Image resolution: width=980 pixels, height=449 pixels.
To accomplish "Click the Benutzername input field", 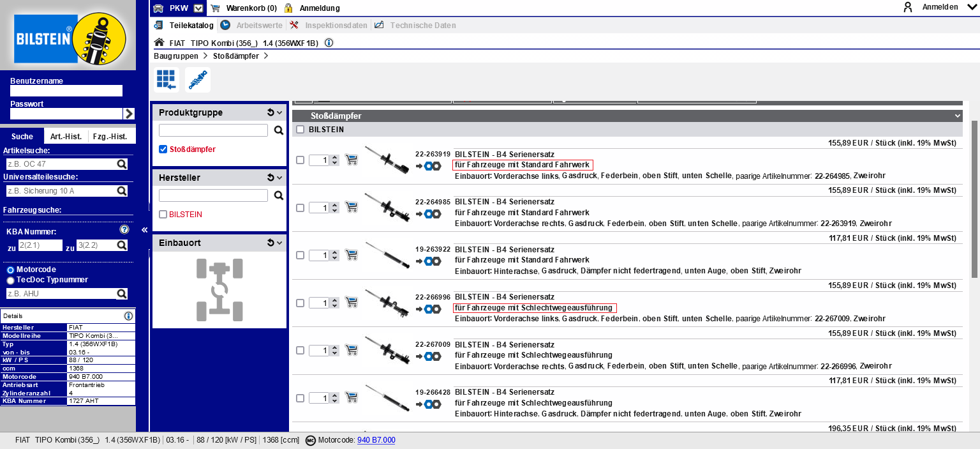I will click(66, 91).
